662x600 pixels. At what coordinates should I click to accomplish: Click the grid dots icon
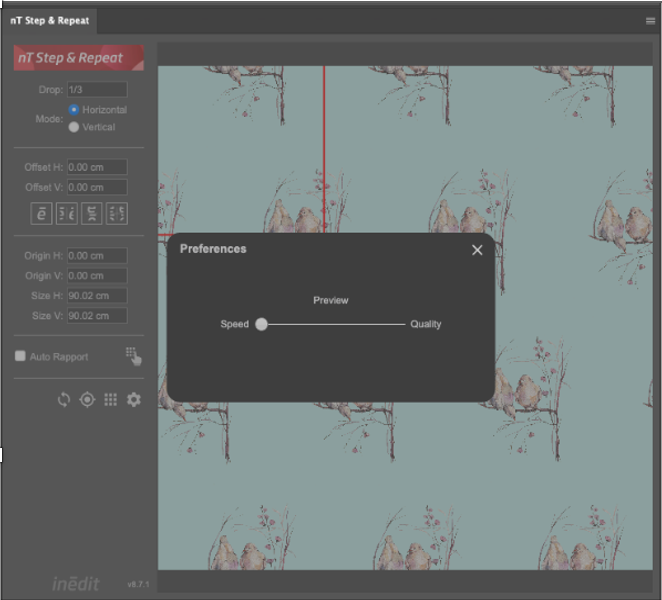pyautogui.click(x=111, y=399)
